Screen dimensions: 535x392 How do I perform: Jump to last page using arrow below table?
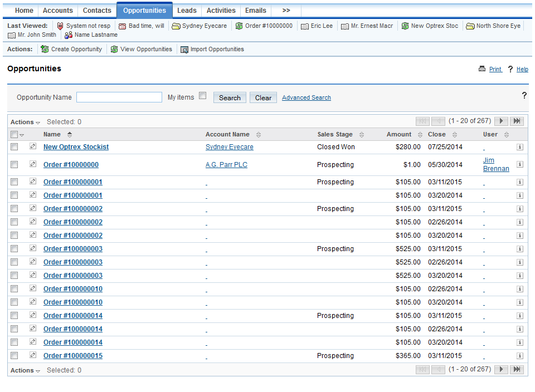tap(517, 369)
